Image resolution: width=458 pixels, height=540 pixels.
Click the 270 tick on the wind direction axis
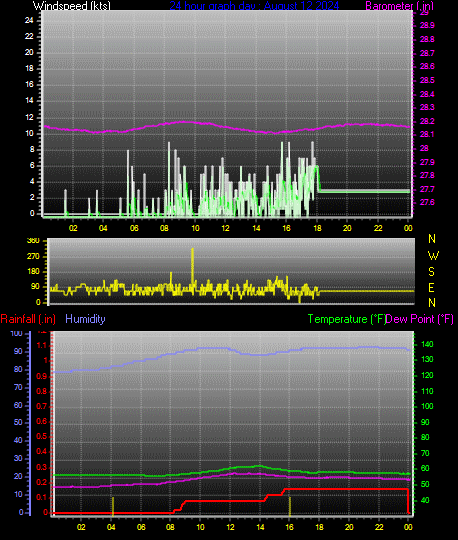33,256
